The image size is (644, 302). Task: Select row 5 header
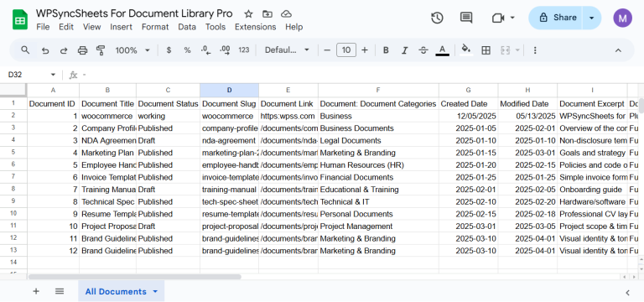13,153
